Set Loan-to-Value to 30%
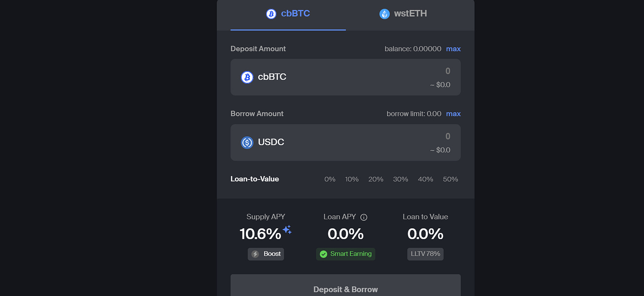 pyautogui.click(x=400, y=179)
